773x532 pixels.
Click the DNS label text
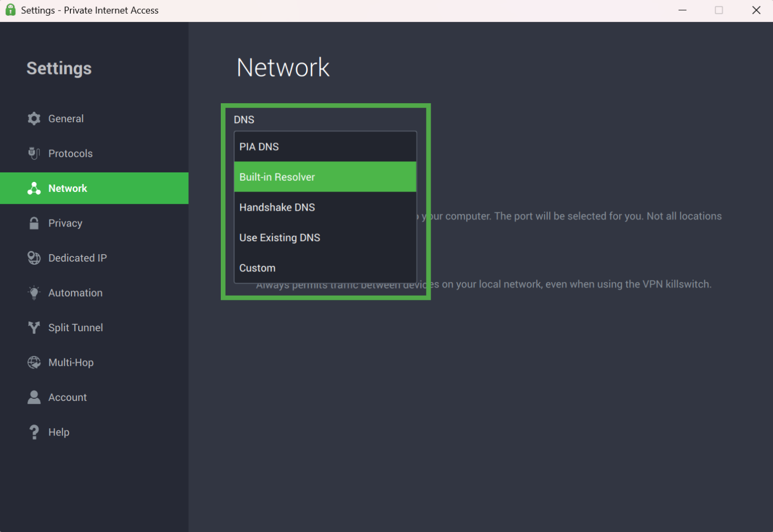pyautogui.click(x=244, y=120)
